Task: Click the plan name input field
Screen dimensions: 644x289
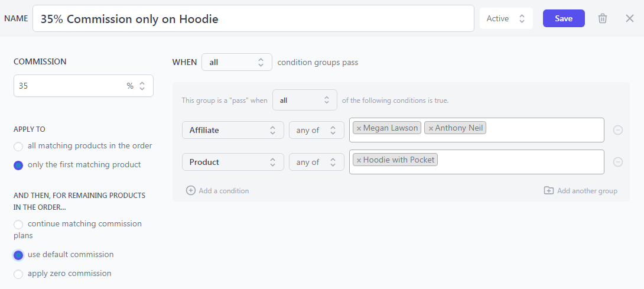Action: (x=253, y=18)
